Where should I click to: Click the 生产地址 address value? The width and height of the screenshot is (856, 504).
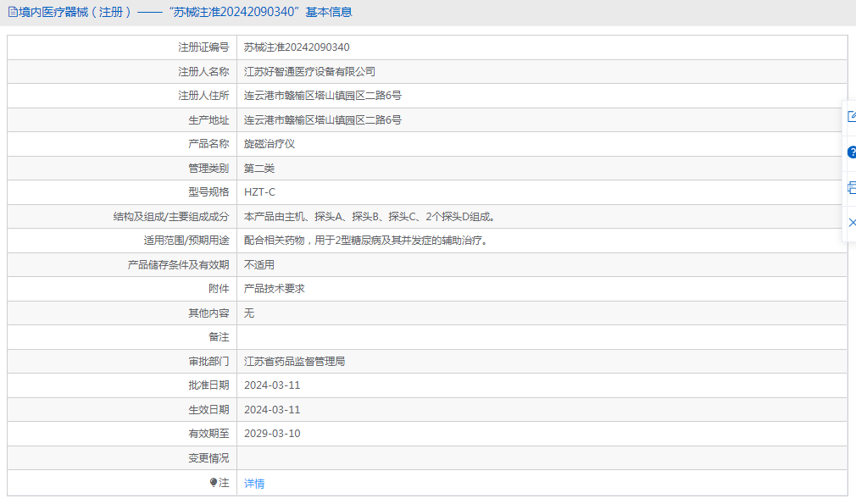323,120
